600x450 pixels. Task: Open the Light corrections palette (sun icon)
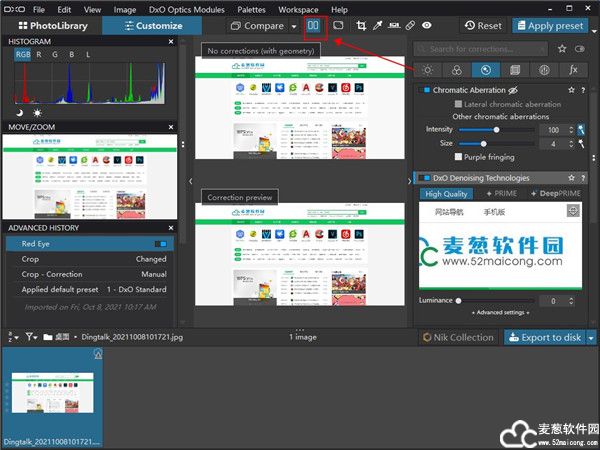click(x=427, y=70)
